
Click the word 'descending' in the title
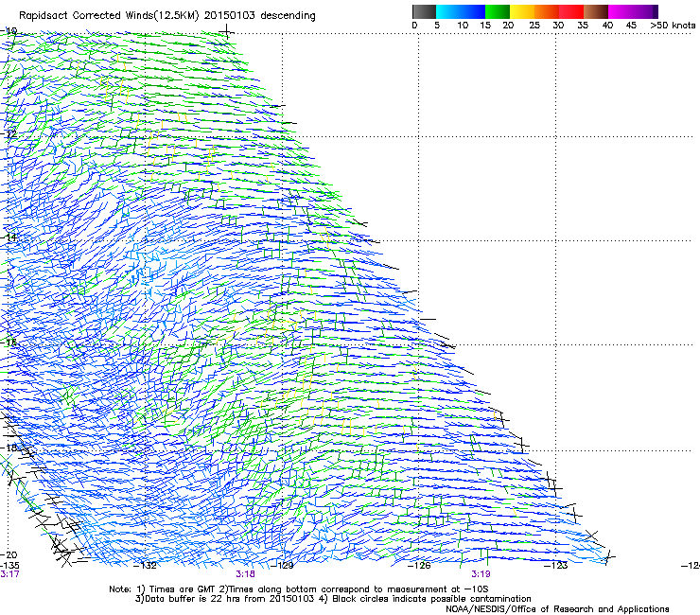tap(288, 16)
